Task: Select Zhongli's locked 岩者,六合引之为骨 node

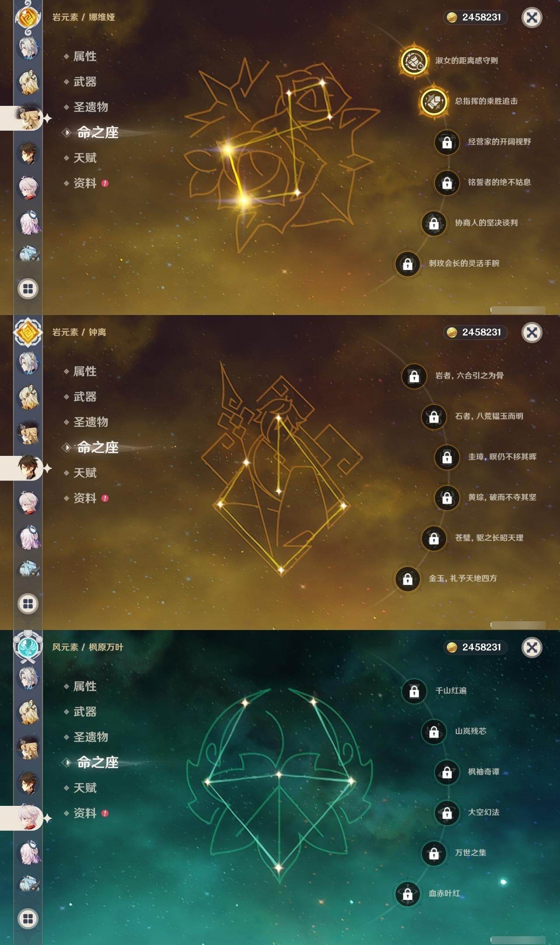Action: (414, 376)
